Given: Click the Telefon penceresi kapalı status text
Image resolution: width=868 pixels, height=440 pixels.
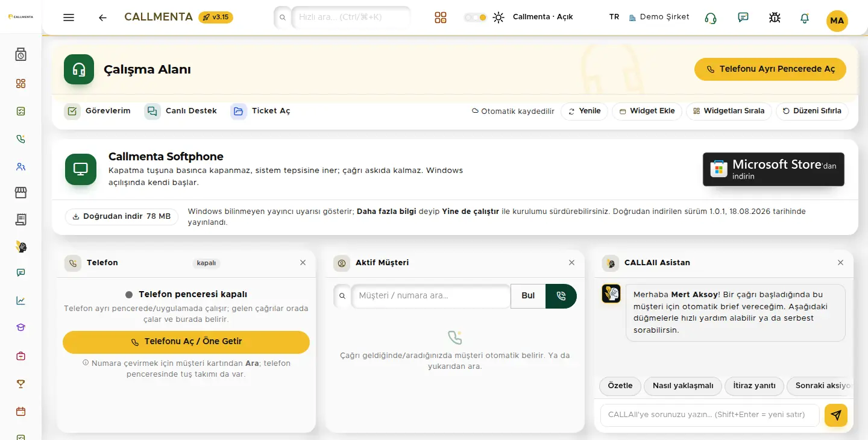Looking at the screenshot, I should (x=193, y=295).
